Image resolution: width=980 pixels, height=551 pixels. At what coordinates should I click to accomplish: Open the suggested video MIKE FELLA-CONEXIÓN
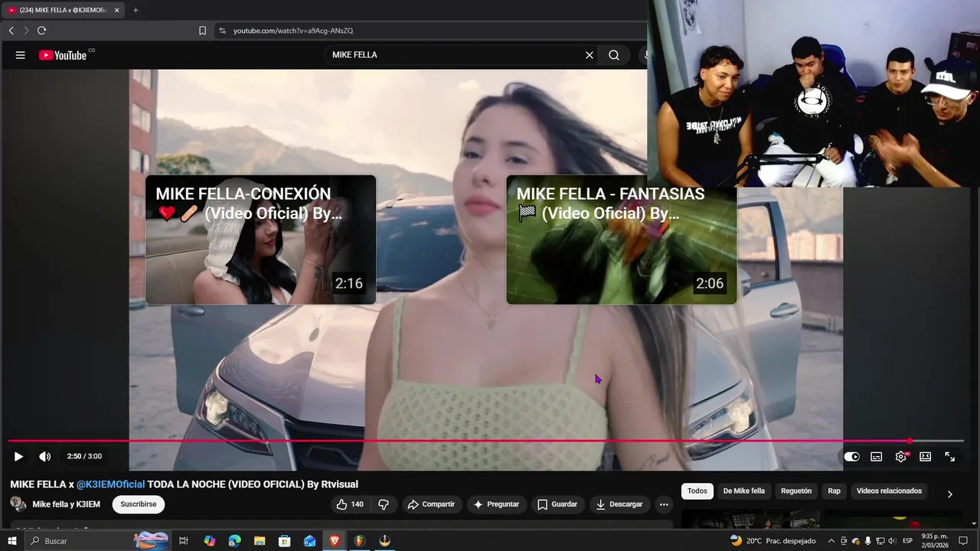click(x=260, y=240)
